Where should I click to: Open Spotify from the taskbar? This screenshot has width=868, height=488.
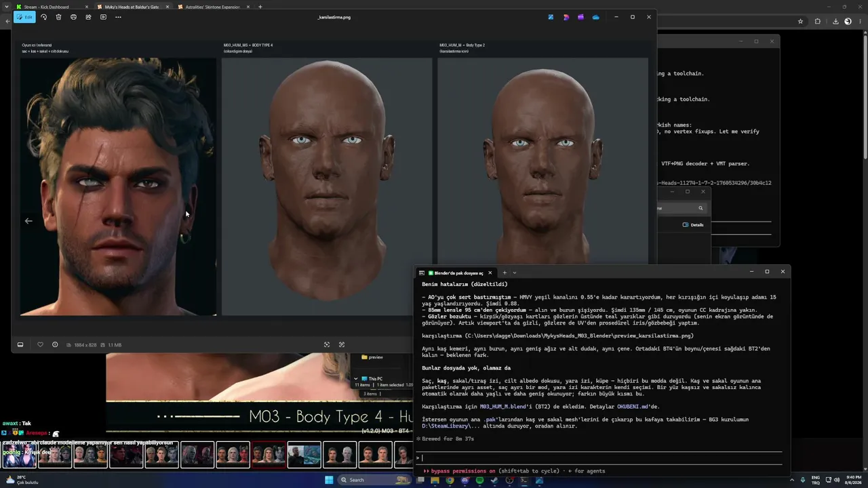click(479, 481)
